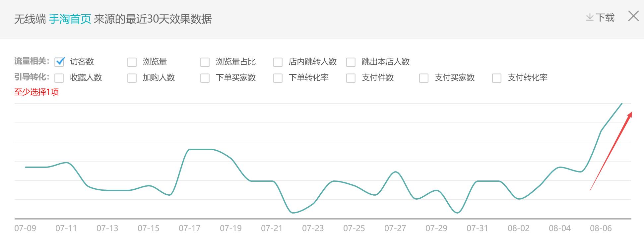
Task: Select the 跳出本店人数 checkbox
Action: pos(351,62)
